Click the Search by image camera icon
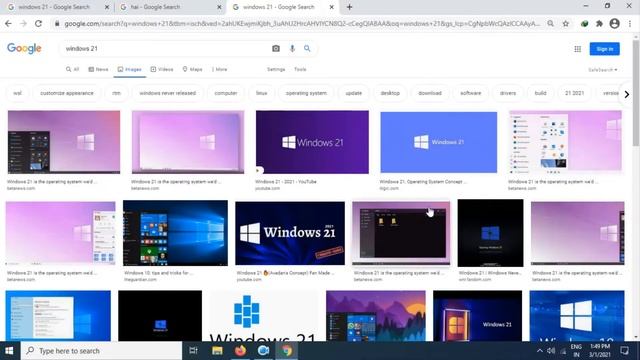This screenshot has width=640, height=360. point(276,49)
